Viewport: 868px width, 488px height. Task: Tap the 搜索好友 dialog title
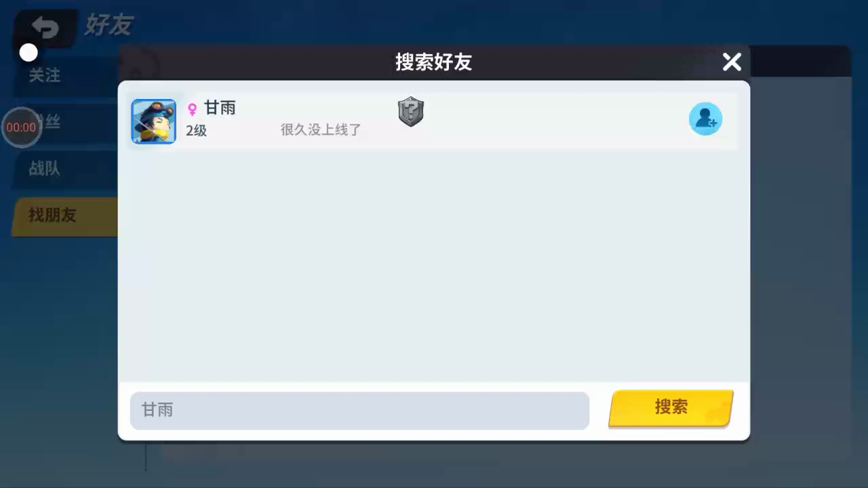434,62
